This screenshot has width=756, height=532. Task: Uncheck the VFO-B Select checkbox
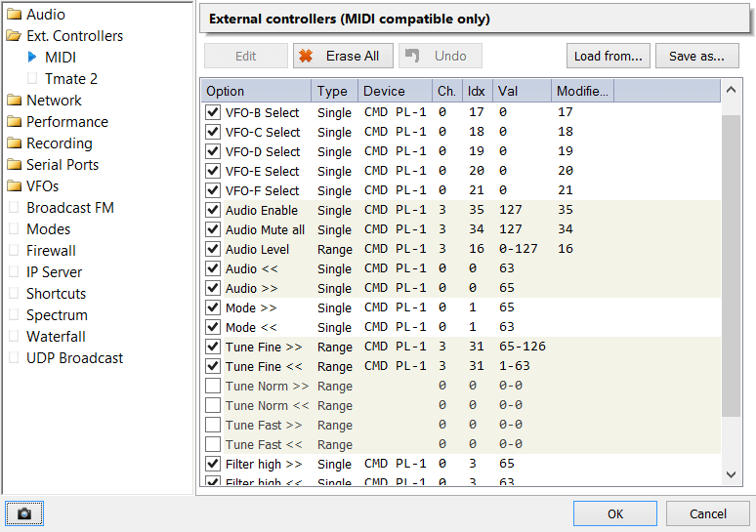pyautogui.click(x=213, y=112)
